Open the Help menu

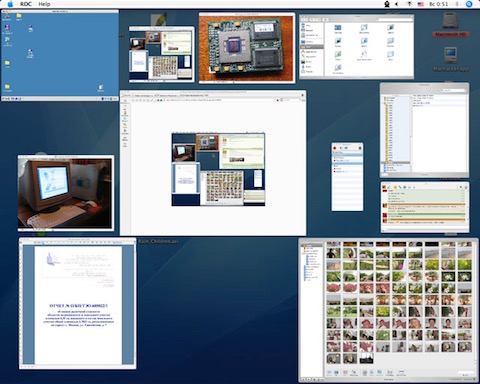44,4
